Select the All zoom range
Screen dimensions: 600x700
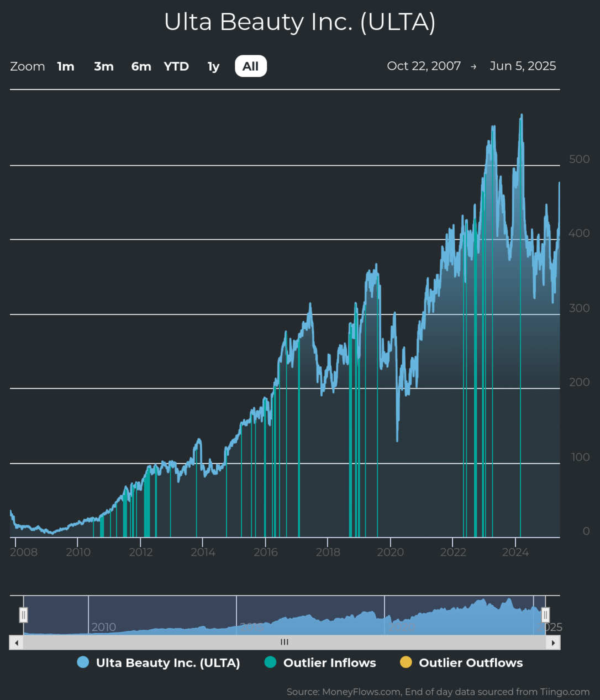point(251,66)
